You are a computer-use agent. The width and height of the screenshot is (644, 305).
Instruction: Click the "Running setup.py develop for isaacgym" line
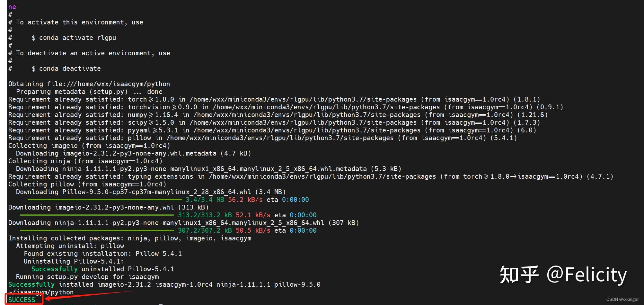coord(87,277)
